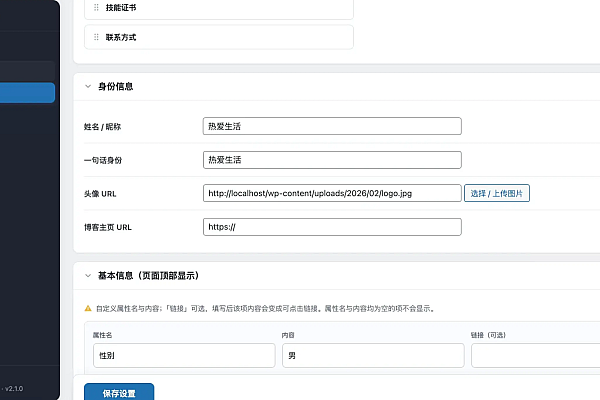Click drag handle icon beside 技能证书
The height and width of the screenshot is (400, 600).
click(x=96, y=7)
